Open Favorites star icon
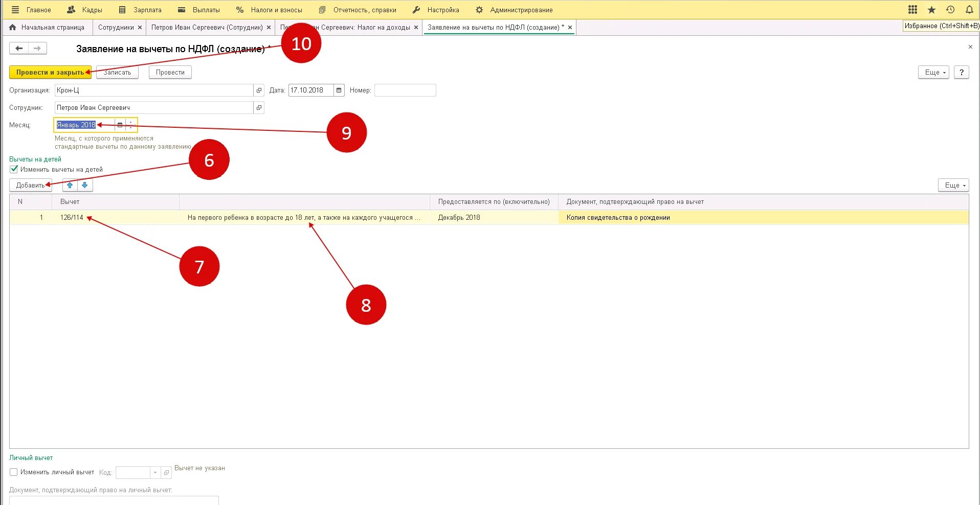This screenshot has width=980, height=505. [931, 10]
